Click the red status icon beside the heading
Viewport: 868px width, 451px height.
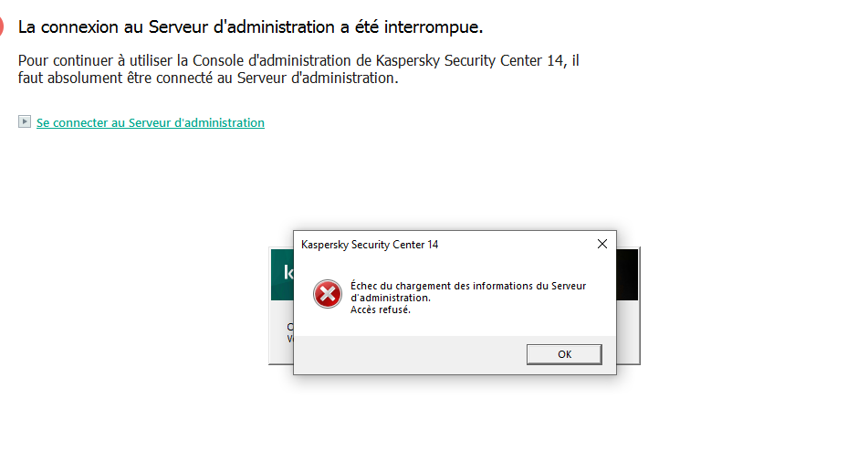(x=2, y=26)
